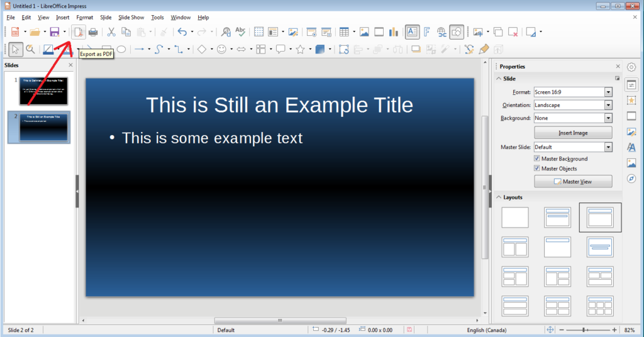Select slide 1 thumbnail in Slides panel

(44, 91)
